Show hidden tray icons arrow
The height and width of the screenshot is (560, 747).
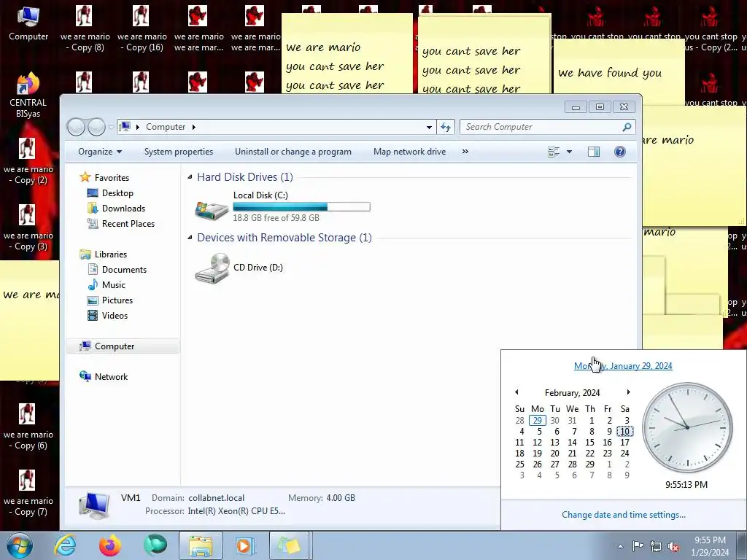[x=620, y=546]
